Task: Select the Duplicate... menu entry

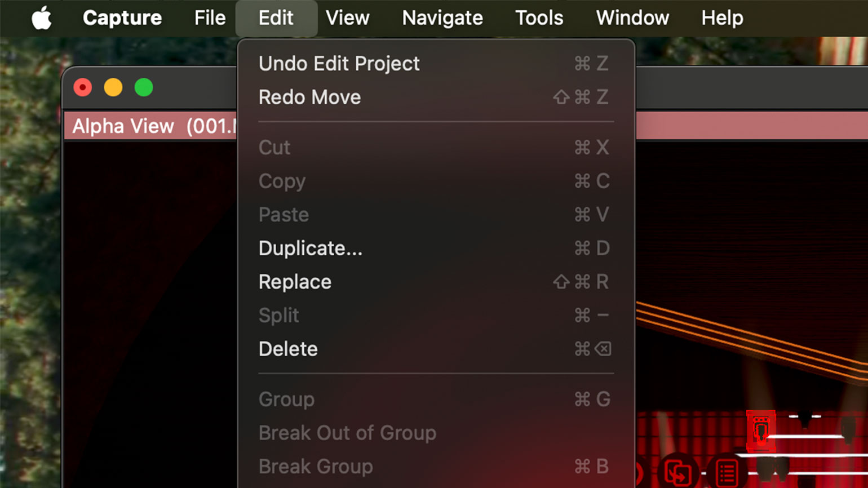Action: click(x=310, y=249)
